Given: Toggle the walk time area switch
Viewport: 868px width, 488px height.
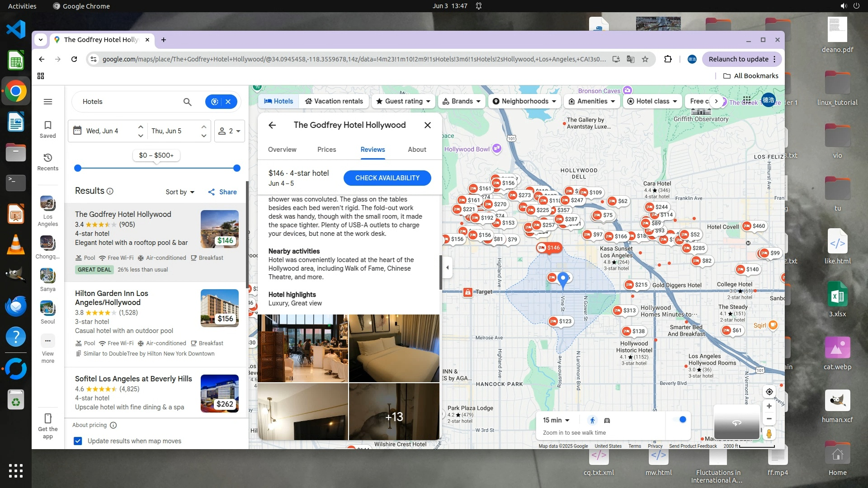Looking at the screenshot, I should (x=680, y=420).
